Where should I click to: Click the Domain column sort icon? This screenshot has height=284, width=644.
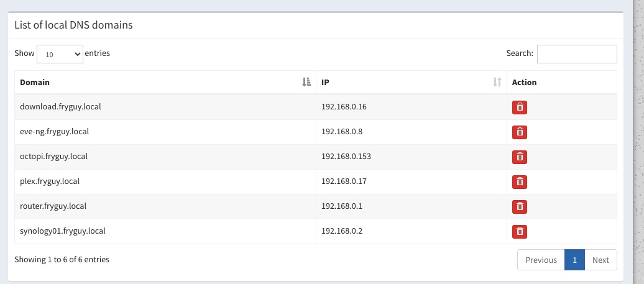tap(306, 82)
